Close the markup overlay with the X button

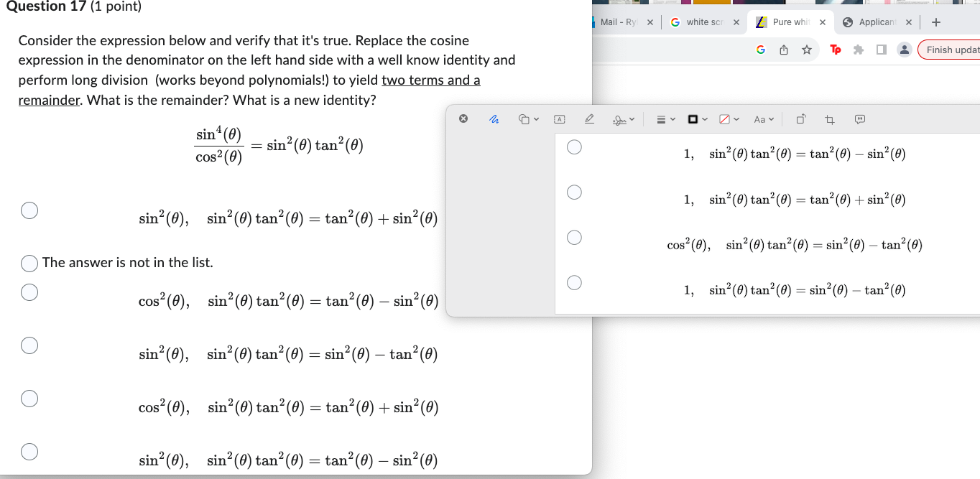[463, 118]
